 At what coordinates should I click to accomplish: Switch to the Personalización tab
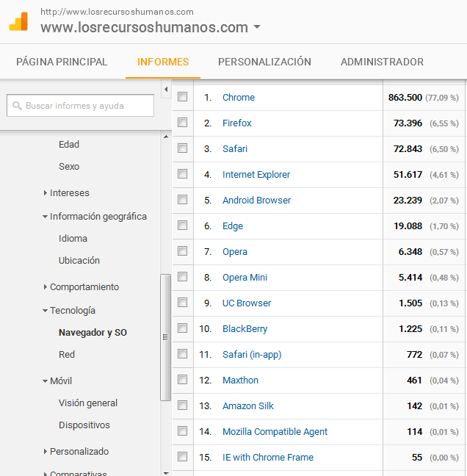(264, 62)
